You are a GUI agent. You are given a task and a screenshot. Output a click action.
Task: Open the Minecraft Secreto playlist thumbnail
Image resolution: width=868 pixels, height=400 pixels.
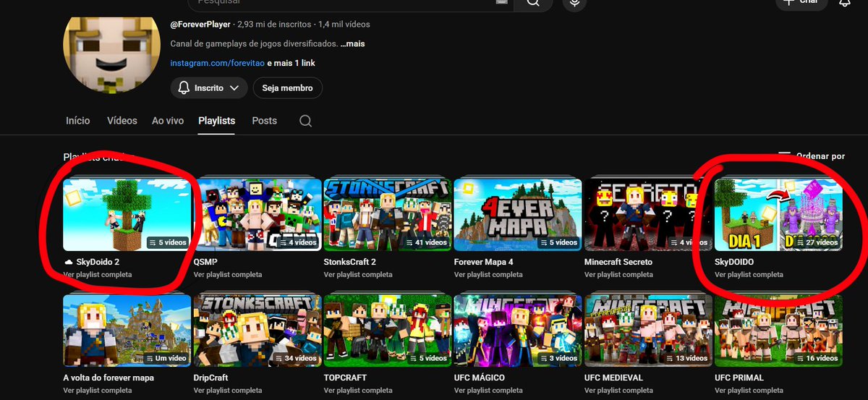[648, 215]
